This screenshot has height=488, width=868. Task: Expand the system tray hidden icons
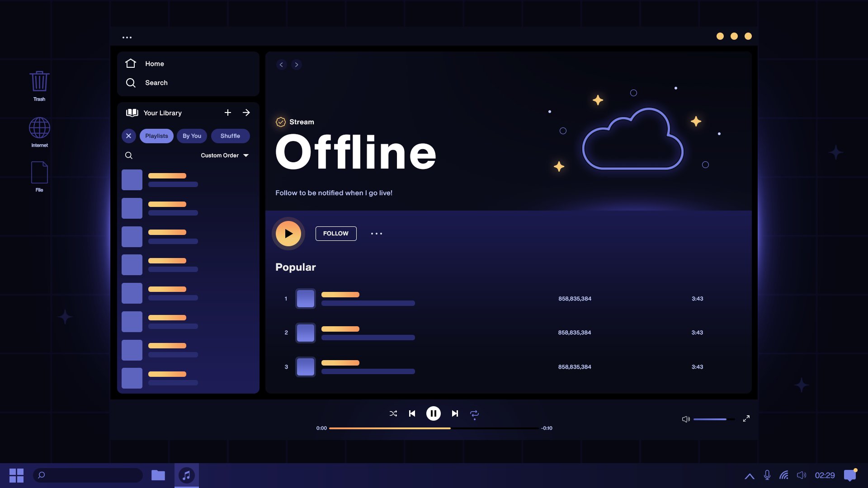750,476
